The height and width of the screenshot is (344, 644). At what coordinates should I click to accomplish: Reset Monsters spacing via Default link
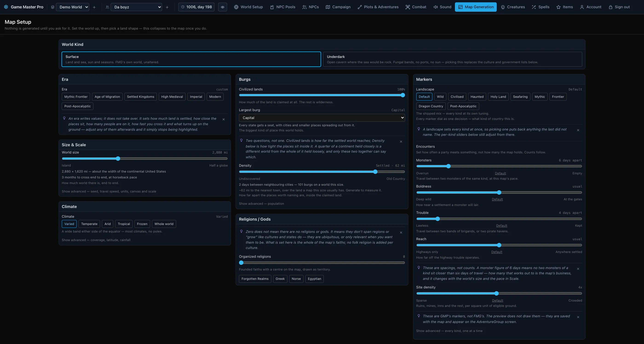click(x=500, y=173)
